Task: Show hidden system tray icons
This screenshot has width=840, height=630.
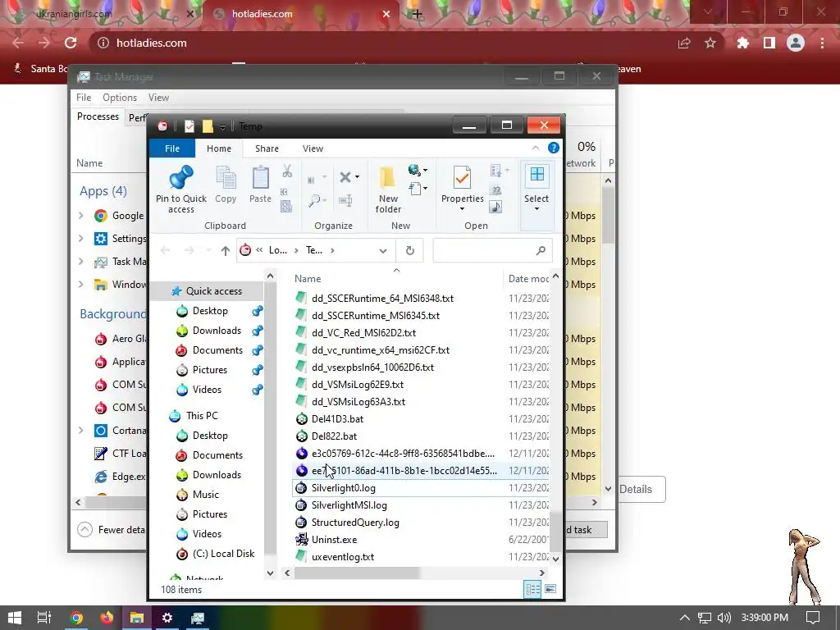Action: [x=685, y=618]
